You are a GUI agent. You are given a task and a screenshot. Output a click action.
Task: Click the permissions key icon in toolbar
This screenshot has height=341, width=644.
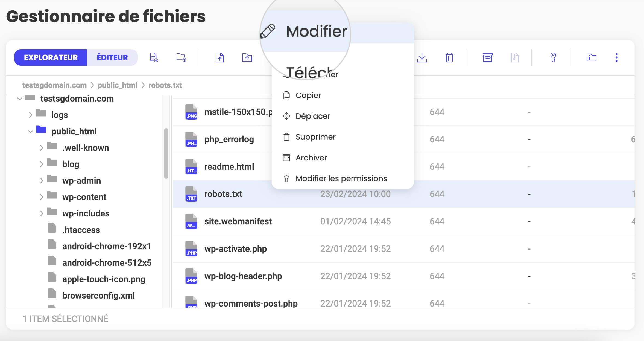tap(553, 57)
